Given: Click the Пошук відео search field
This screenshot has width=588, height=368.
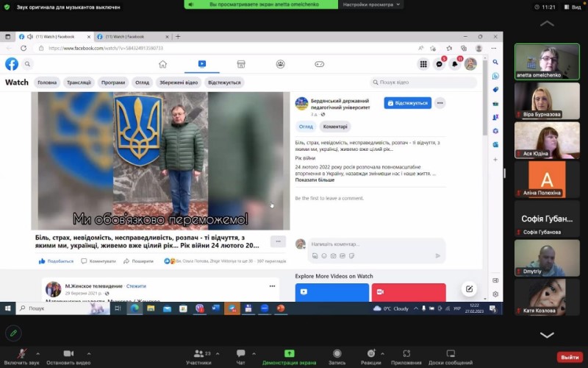Looking at the screenshot, I should [423, 82].
